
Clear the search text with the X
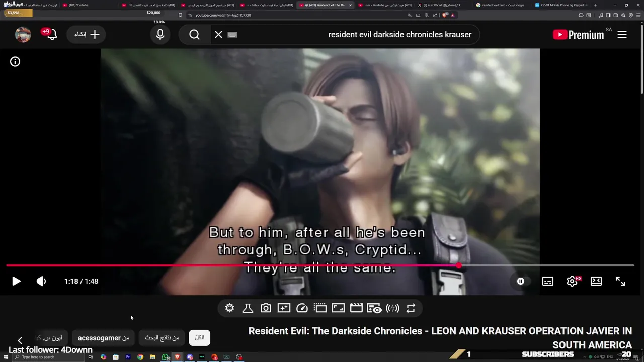218,35
